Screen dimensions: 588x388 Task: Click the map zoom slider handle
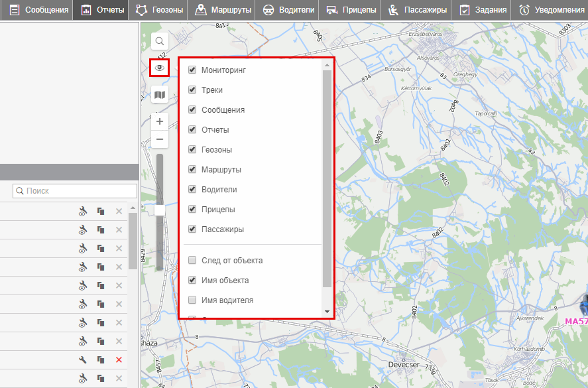(160, 210)
